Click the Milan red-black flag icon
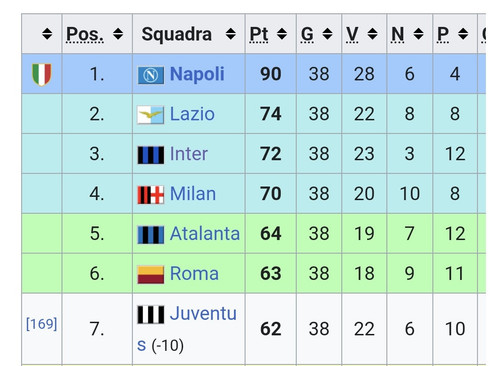 click(151, 195)
